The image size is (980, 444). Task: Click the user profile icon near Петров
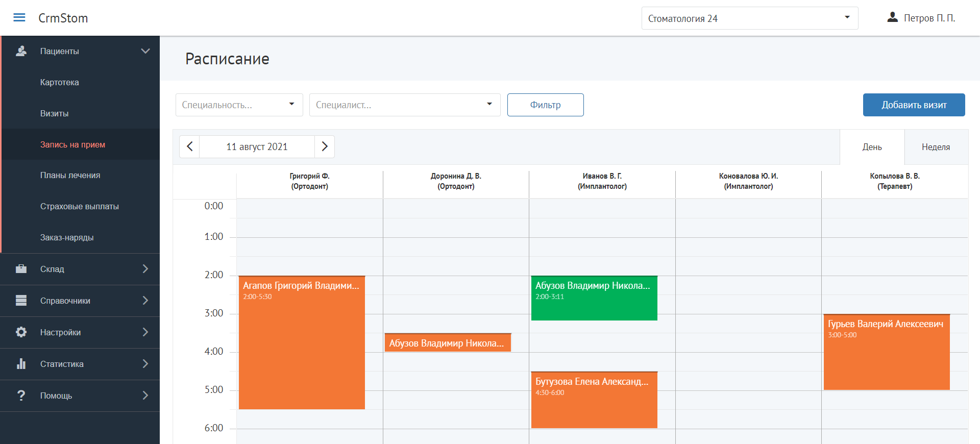[x=892, y=17]
